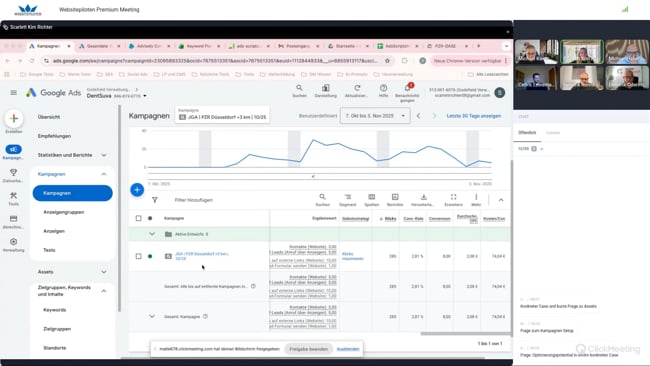Collapse Zielgruppen, Keywords und Inhalte section

click(x=104, y=291)
